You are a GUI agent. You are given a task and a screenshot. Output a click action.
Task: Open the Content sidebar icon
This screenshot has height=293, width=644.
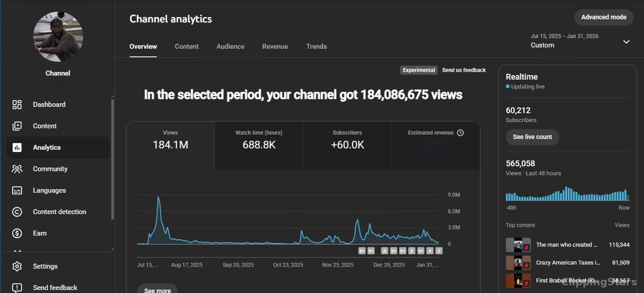coord(17,126)
